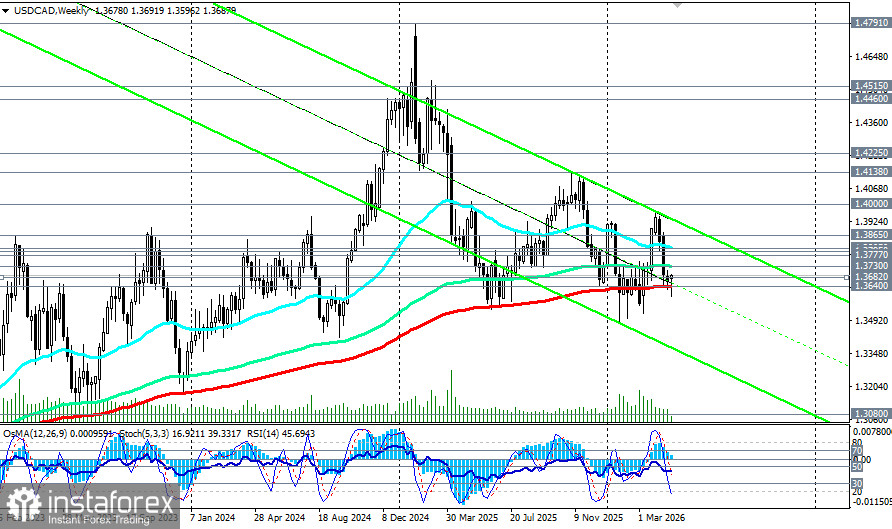Screen dimensions: 892x529
Task: Click the 28 Apr 2024 date label
Action: click(x=279, y=518)
